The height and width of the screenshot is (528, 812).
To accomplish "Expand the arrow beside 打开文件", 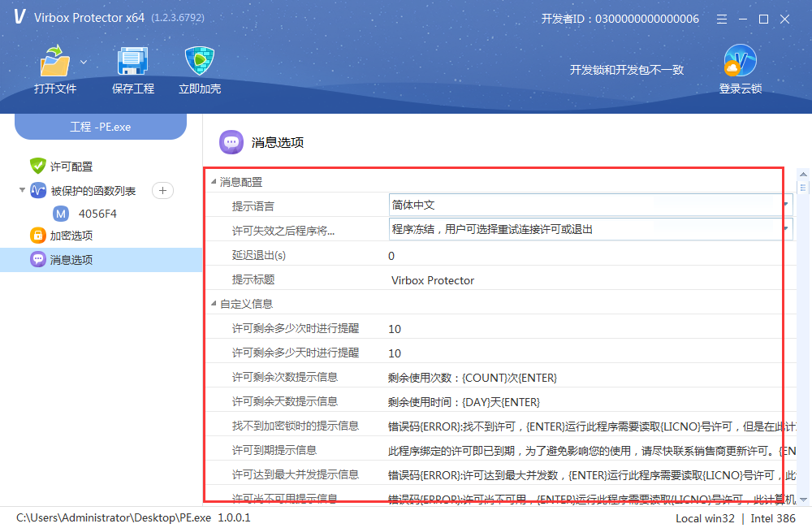I will pyautogui.click(x=84, y=63).
